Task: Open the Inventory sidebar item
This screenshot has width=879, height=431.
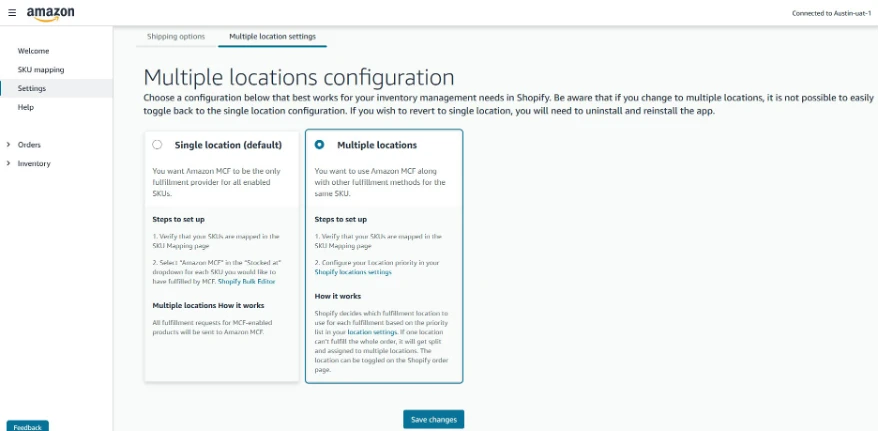Action: pyautogui.click(x=34, y=163)
